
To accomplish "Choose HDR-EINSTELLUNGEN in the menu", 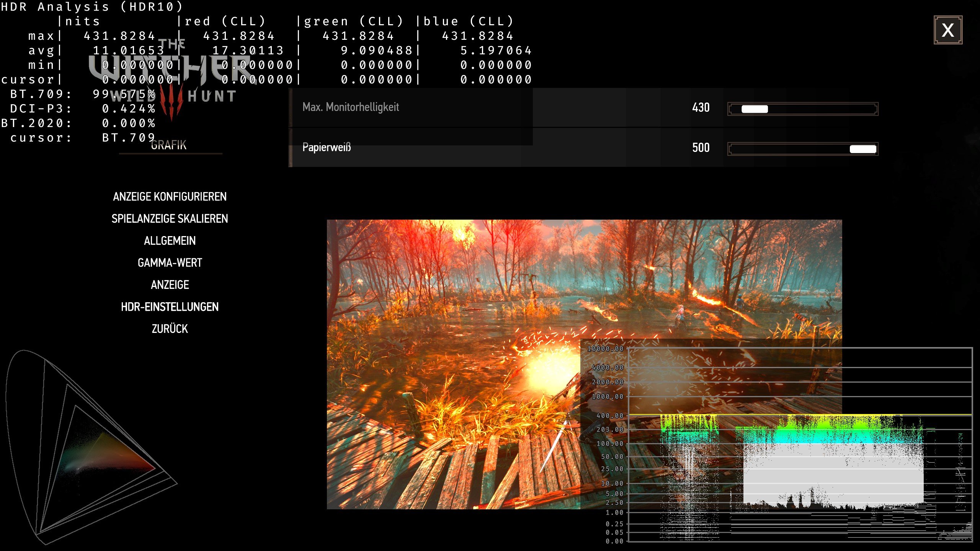I will click(170, 307).
